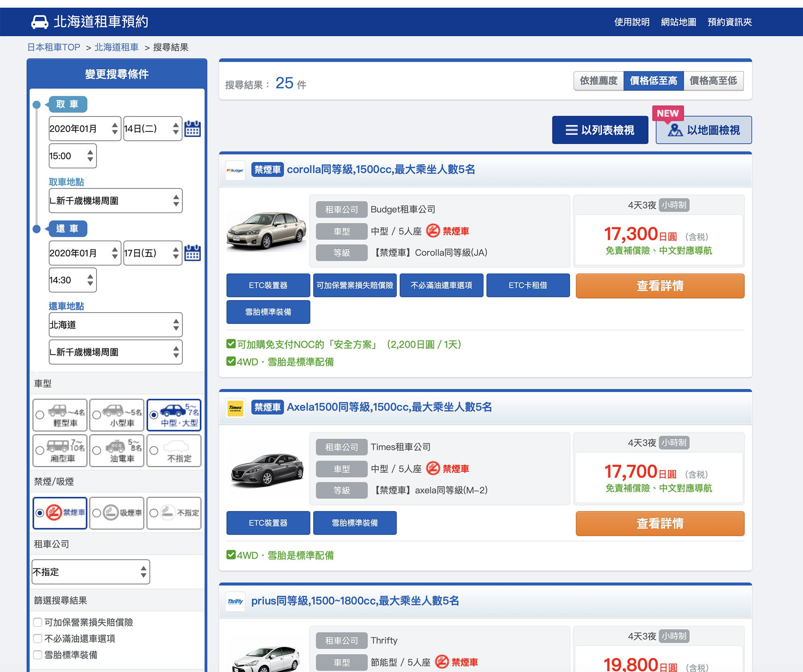
Task: Click the Thrifty company logo
Action: pos(235,601)
